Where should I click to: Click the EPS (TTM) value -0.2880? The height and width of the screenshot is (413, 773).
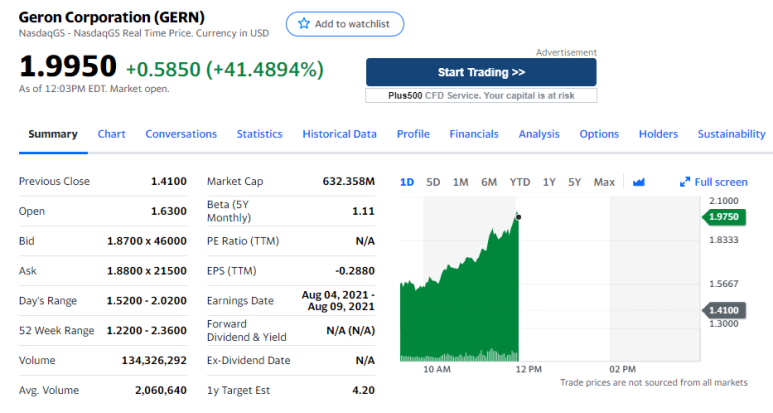point(355,271)
